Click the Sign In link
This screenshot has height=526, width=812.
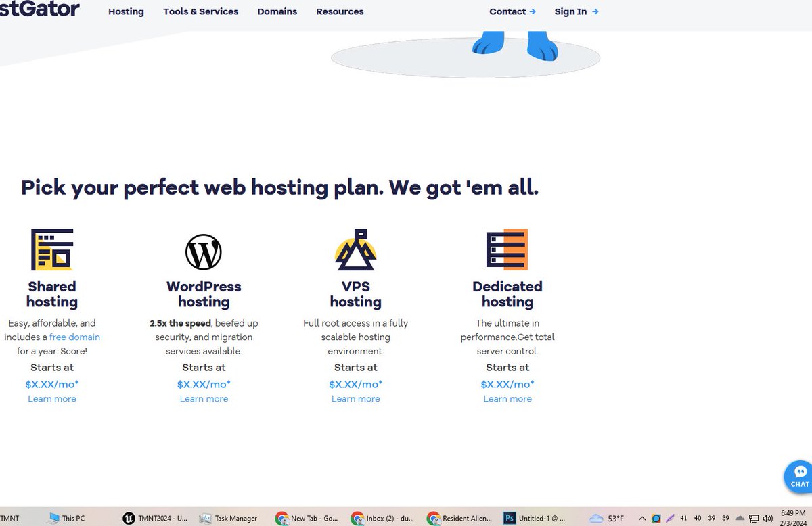[x=577, y=11]
